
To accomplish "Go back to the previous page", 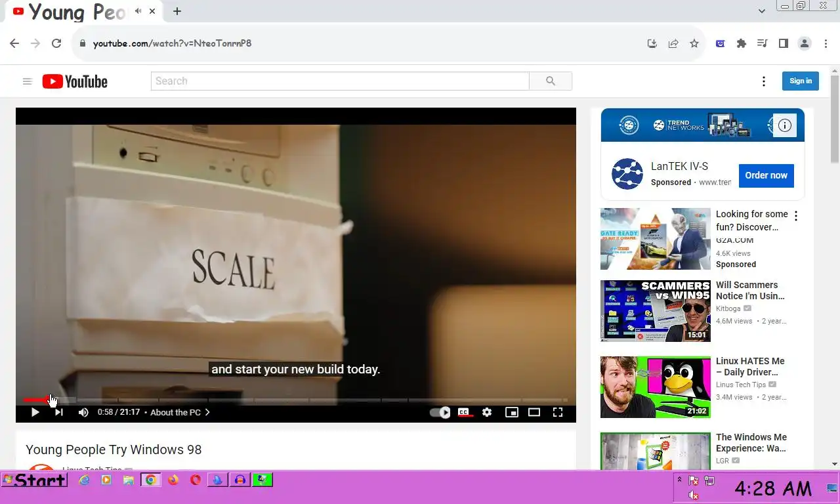I will point(14,43).
